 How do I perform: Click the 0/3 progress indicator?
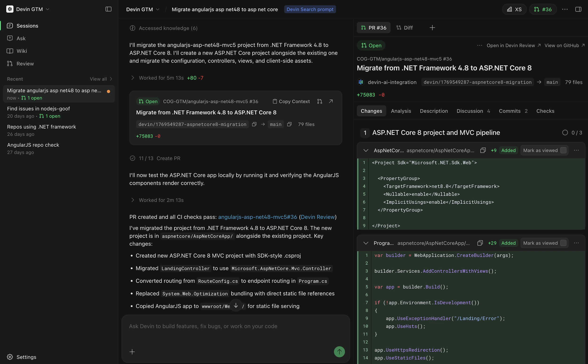point(572,133)
